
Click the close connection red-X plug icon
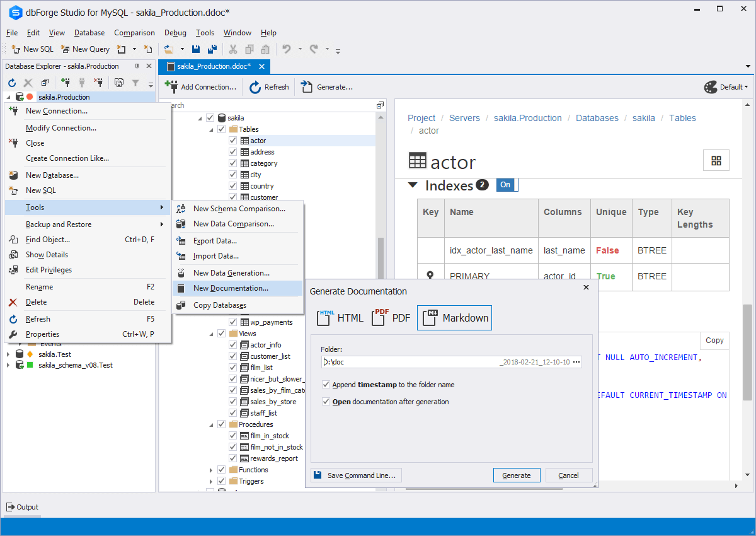pyautogui.click(x=98, y=83)
